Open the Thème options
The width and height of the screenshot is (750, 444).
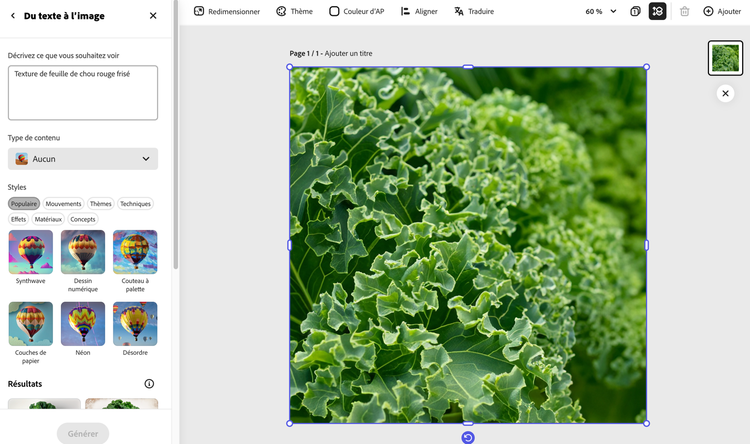tap(295, 11)
